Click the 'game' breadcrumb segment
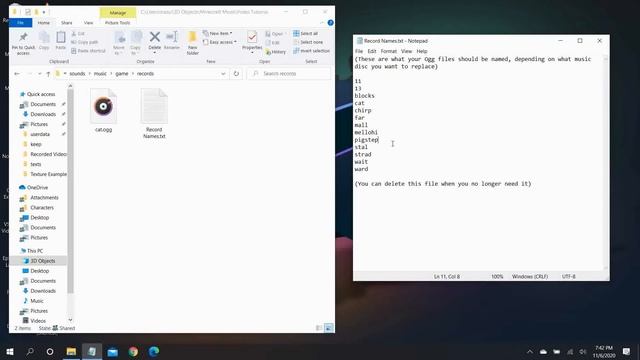The image size is (640, 360). click(122, 74)
